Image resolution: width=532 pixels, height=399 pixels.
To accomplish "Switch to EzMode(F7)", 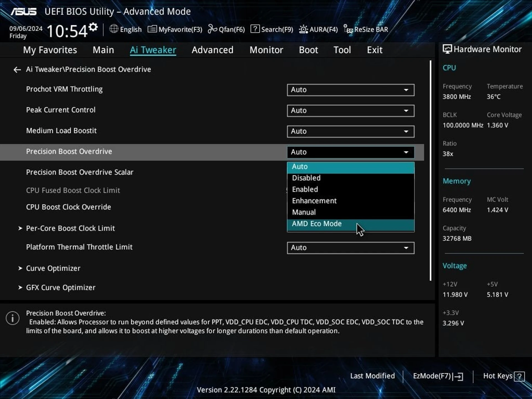I will click(438, 376).
